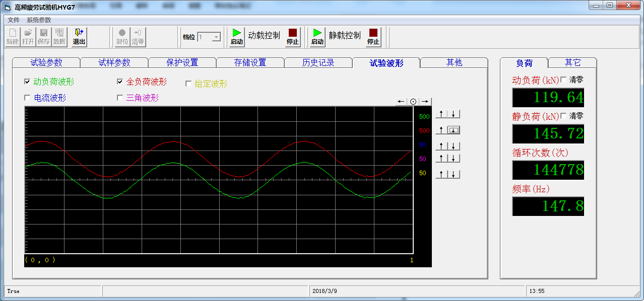Open the 系统参数 menu
The height and width of the screenshot is (301, 644).
point(39,20)
